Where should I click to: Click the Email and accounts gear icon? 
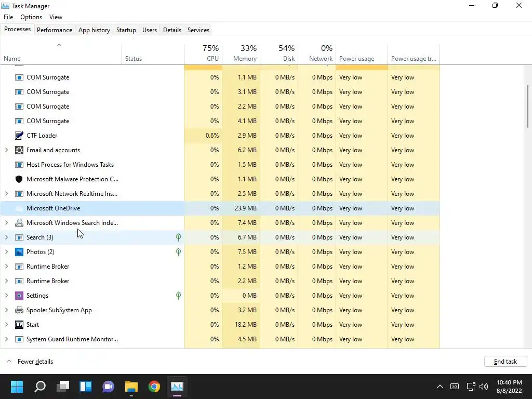(19, 150)
